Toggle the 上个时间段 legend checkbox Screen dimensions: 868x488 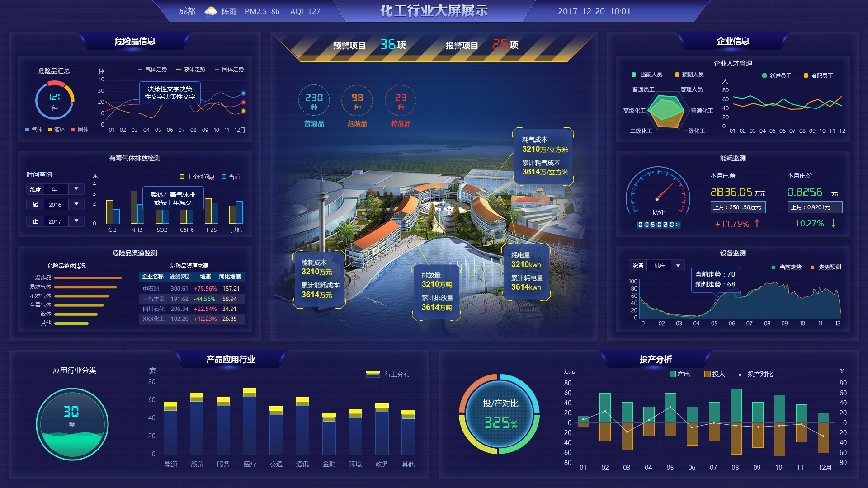[x=182, y=177]
